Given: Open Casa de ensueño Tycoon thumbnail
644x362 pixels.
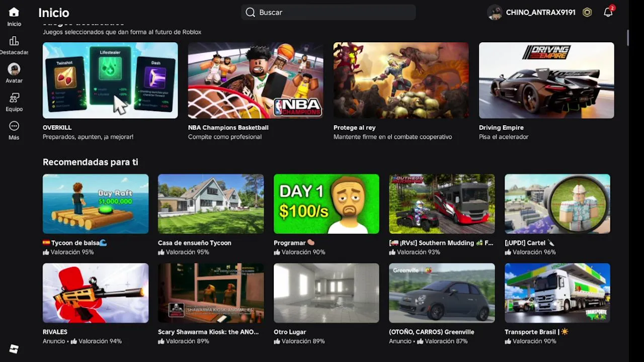Looking at the screenshot, I should click(x=211, y=204).
